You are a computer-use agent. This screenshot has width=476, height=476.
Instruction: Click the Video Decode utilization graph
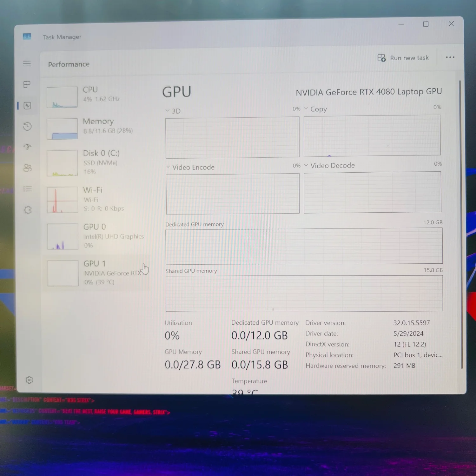point(373,192)
